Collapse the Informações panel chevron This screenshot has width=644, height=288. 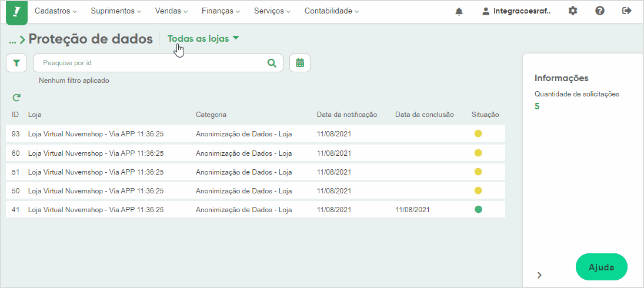[x=540, y=275]
